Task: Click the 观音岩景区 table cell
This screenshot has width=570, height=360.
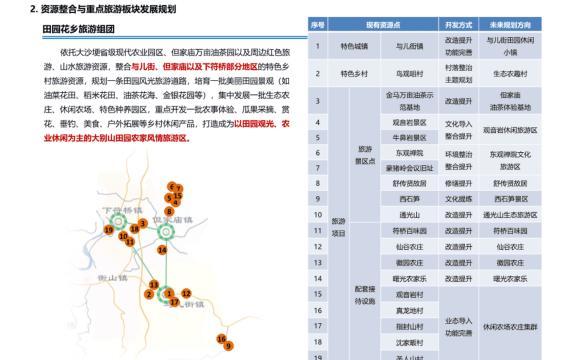Action: click(x=409, y=123)
